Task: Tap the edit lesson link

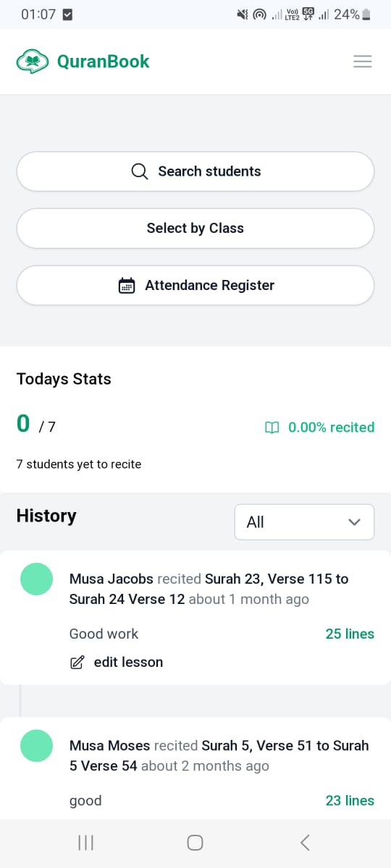Action: (x=128, y=662)
